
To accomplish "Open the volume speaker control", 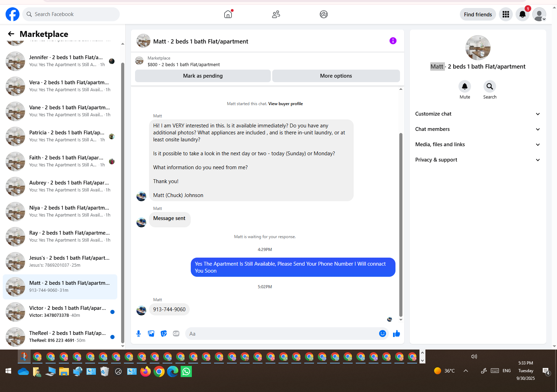I will 474,356.
